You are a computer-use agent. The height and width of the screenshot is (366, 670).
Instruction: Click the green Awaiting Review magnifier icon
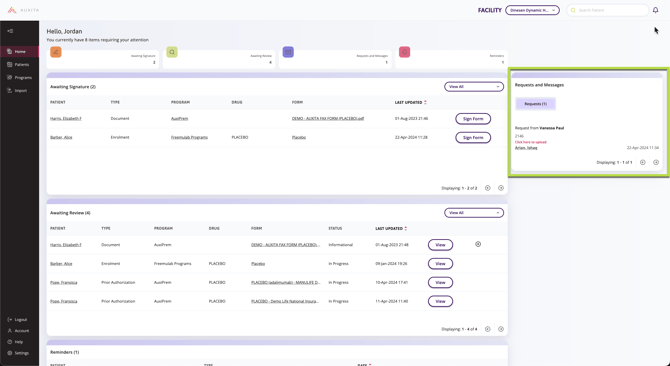172,52
